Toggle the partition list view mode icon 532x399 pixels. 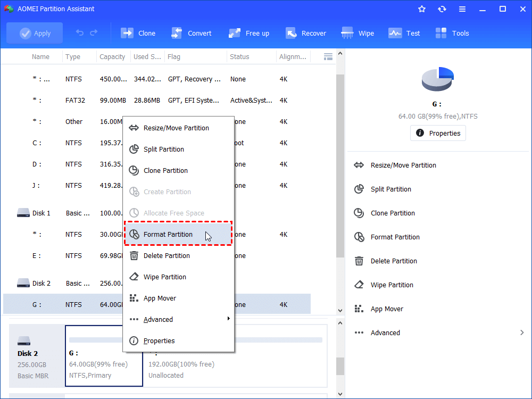(328, 57)
